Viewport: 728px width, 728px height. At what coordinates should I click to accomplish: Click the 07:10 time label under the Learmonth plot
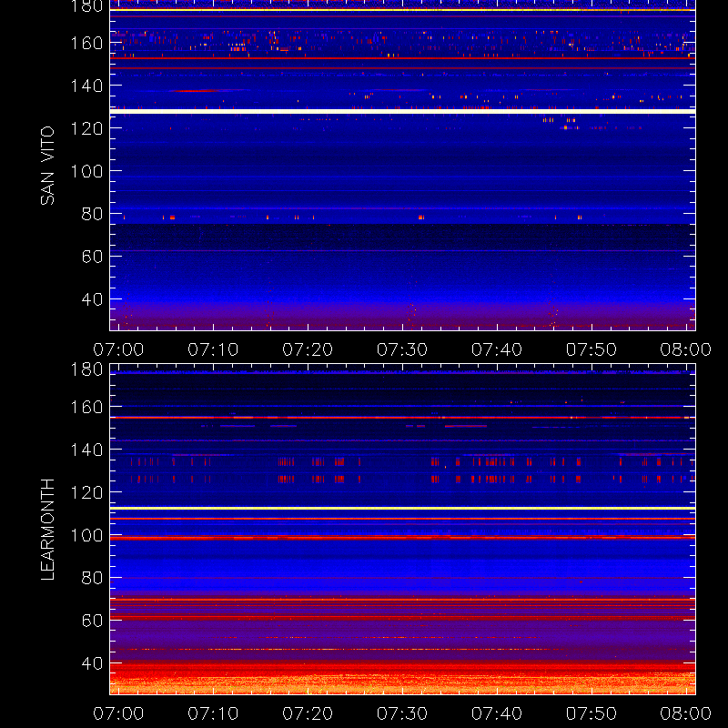(x=213, y=713)
